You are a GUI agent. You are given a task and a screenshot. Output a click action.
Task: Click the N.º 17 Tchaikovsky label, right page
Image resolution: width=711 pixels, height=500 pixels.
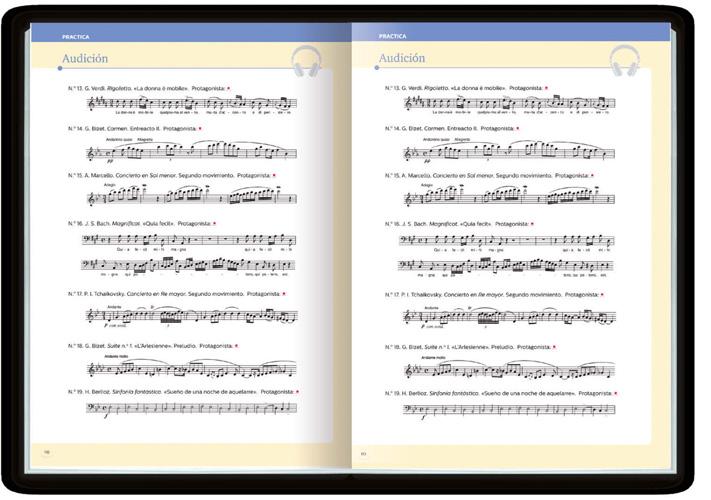point(495,295)
